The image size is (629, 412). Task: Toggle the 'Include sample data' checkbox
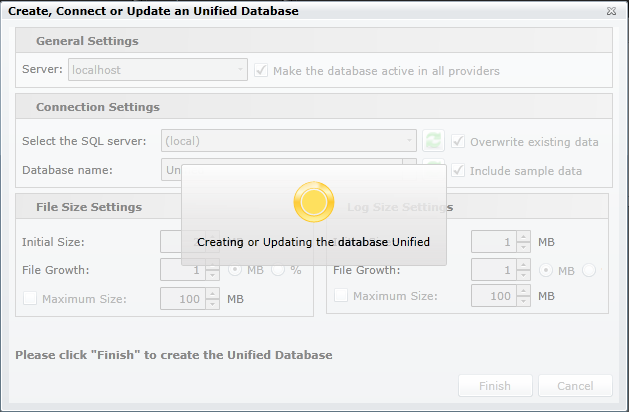[459, 170]
